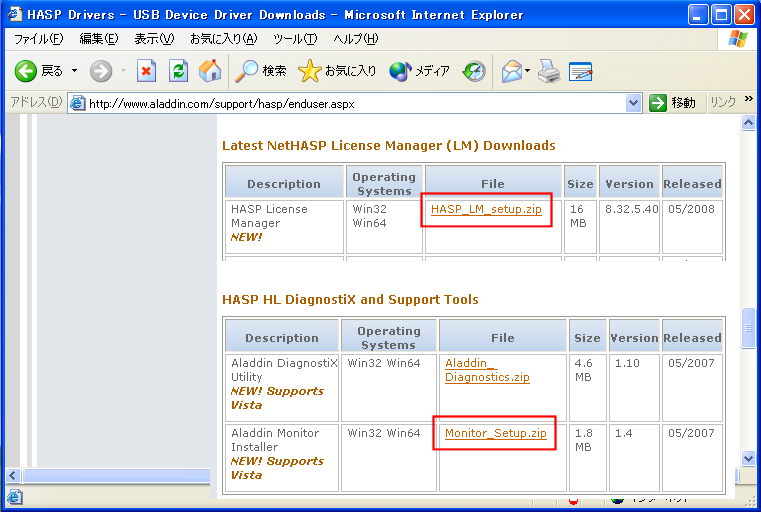Open the ツール(T) menu
This screenshot has height=512, width=761.
pos(295,38)
